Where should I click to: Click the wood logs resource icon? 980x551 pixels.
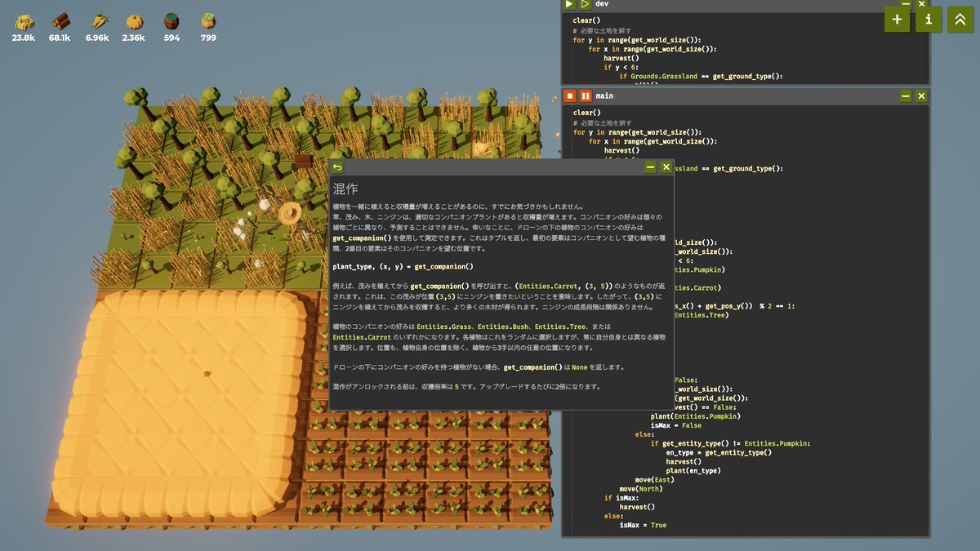(60, 21)
